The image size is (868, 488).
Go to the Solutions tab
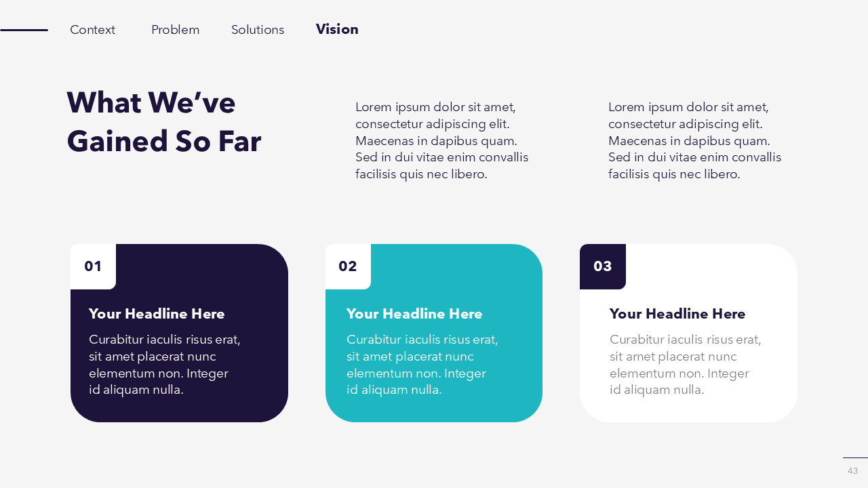pyautogui.click(x=258, y=30)
